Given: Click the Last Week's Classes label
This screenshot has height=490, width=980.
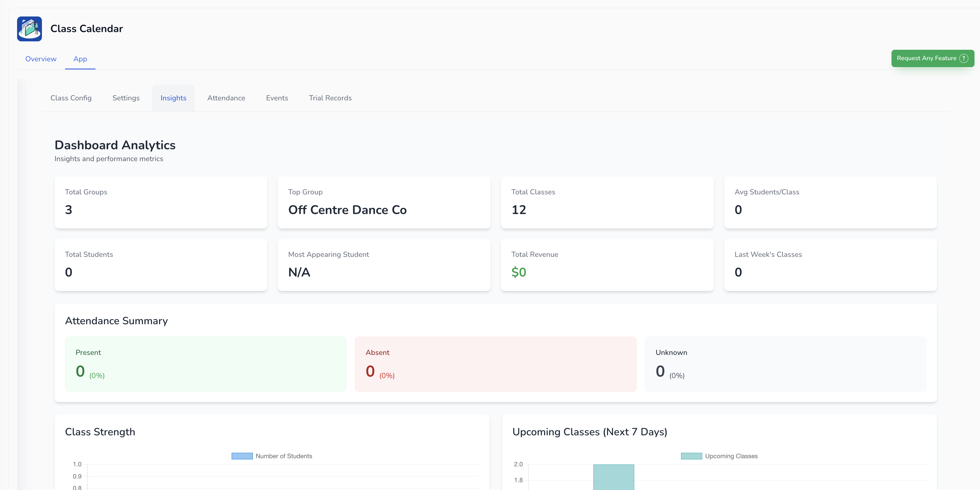Looking at the screenshot, I should (x=768, y=255).
